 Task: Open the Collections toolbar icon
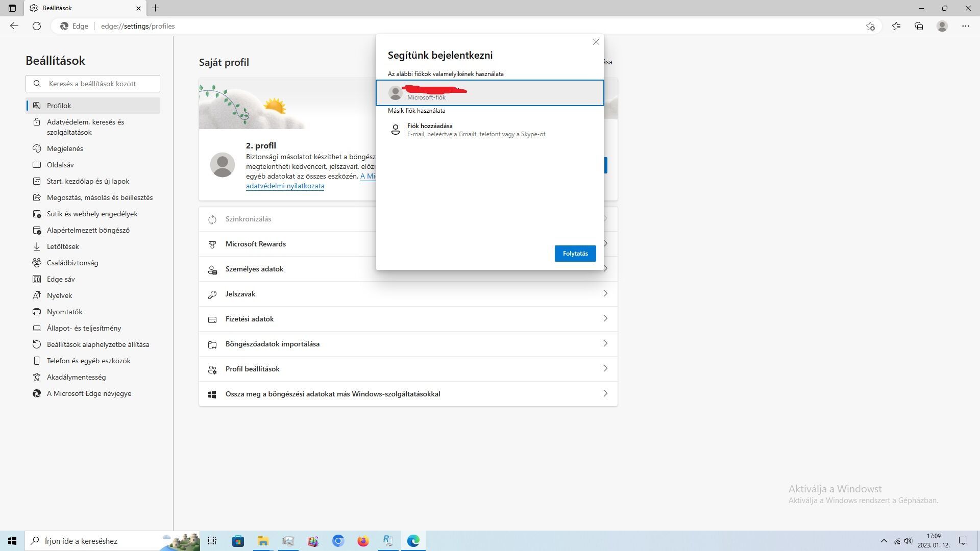tap(919, 26)
